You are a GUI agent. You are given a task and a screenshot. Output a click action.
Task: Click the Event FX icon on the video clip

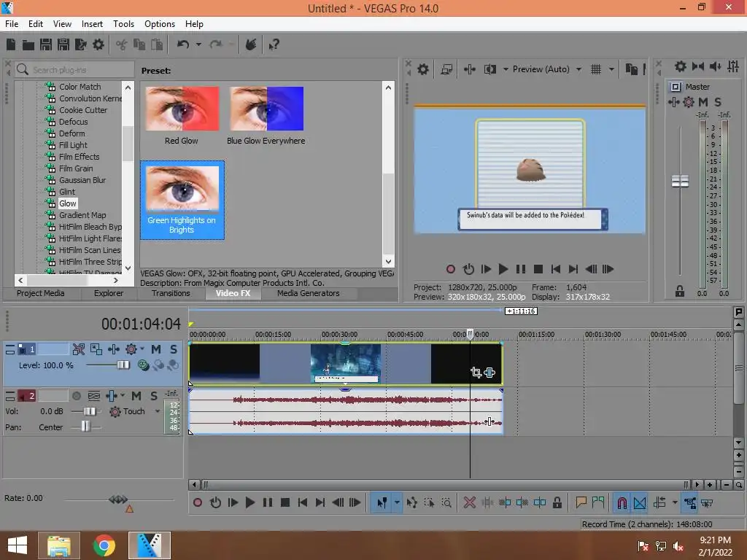(489, 373)
